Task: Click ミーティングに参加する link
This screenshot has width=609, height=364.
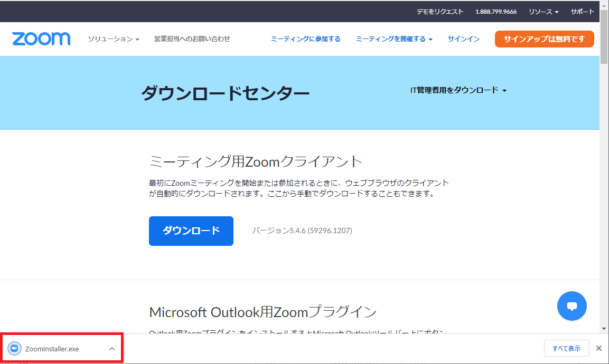Action: point(305,39)
